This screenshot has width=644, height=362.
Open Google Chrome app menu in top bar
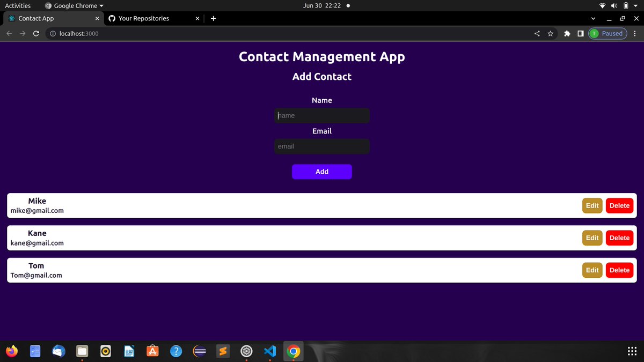pos(74,5)
